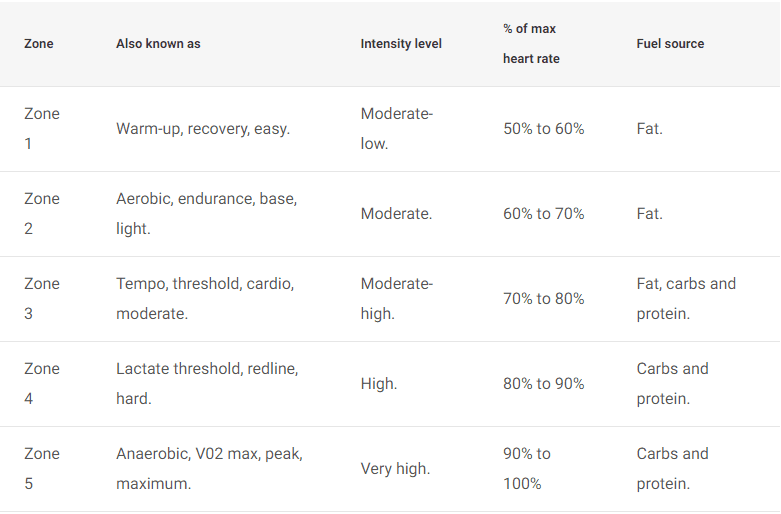781x514 pixels.
Task: Click the Moderate-high intensity cell
Action: pyautogui.click(x=397, y=299)
